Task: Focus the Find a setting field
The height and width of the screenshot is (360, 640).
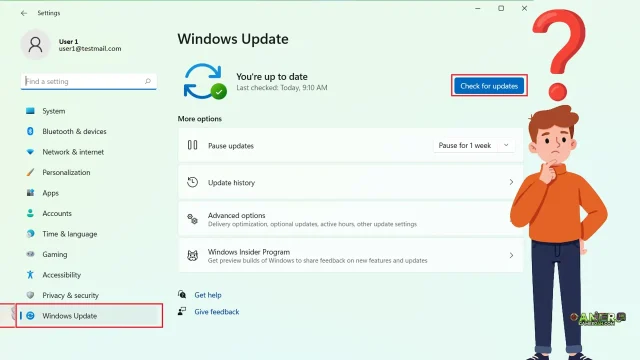Action: click(89, 81)
